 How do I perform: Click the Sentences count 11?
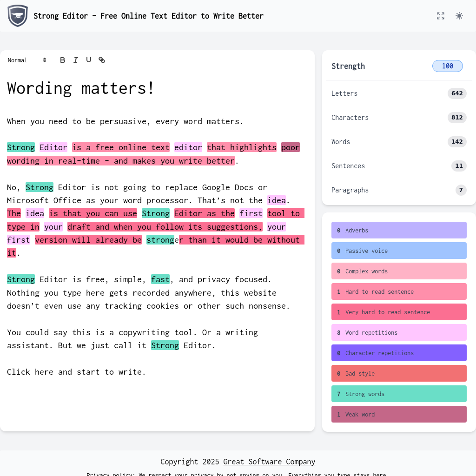(x=459, y=166)
